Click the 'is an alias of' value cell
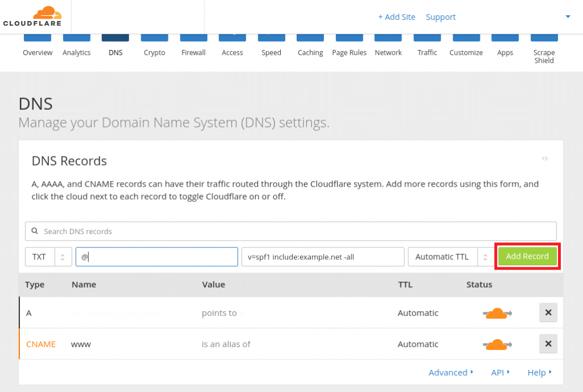The height and width of the screenshot is (392, 583). 225,344
